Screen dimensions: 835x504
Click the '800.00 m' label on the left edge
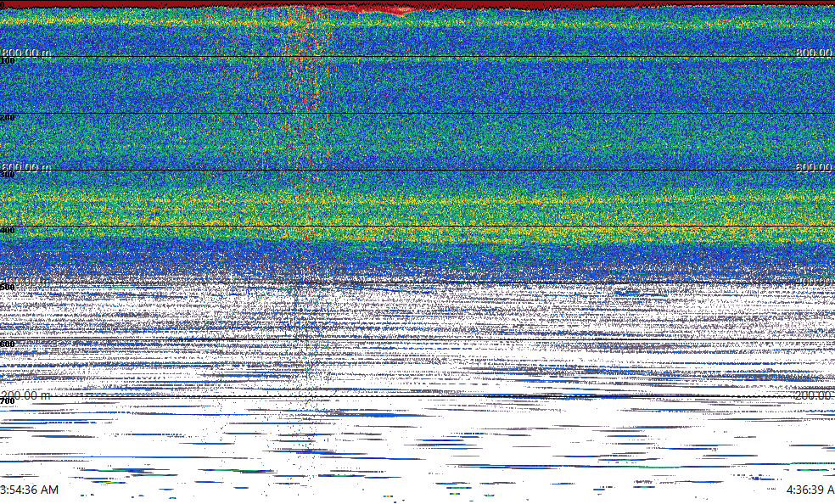tap(26, 52)
